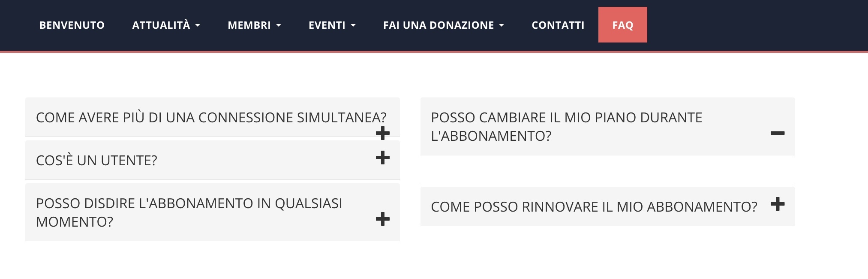Select the FAQ tab in the navigation bar
This screenshot has width=868, height=279.
(622, 25)
